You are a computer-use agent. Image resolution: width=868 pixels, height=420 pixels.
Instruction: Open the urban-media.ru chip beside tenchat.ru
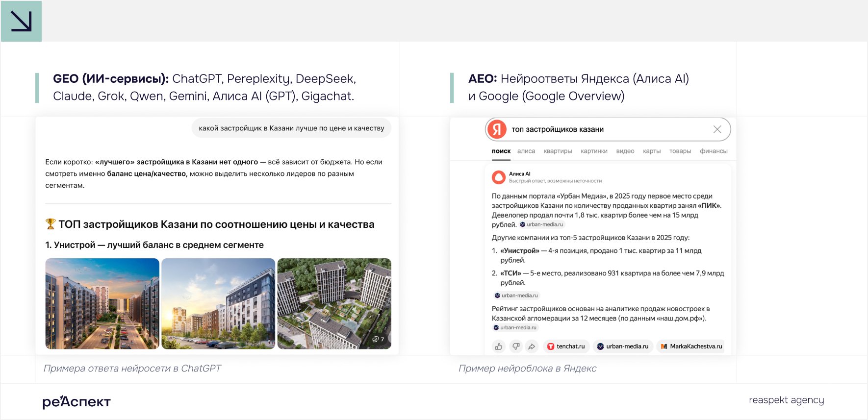[x=623, y=346]
